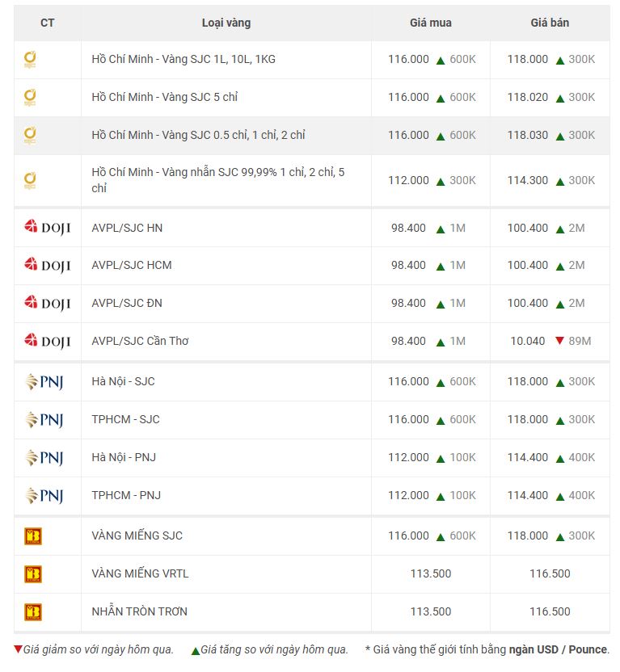Click sell price 10.040 for AVPL/SJC Cần Thơ

point(528,341)
